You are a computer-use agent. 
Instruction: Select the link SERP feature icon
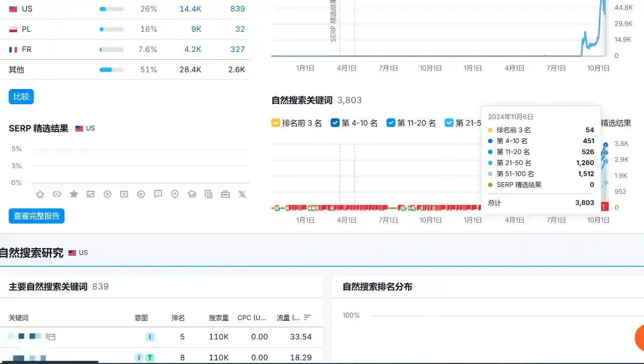pos(57,194)
